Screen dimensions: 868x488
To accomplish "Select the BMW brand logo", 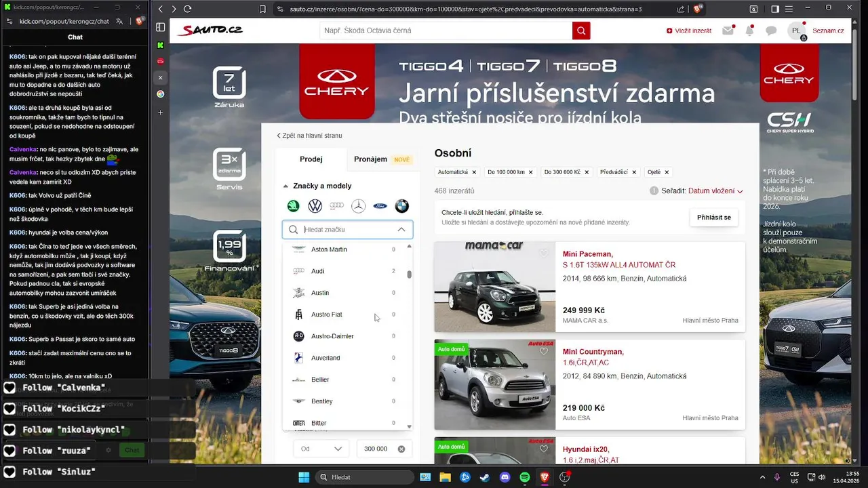I will [x=402, y=206].
